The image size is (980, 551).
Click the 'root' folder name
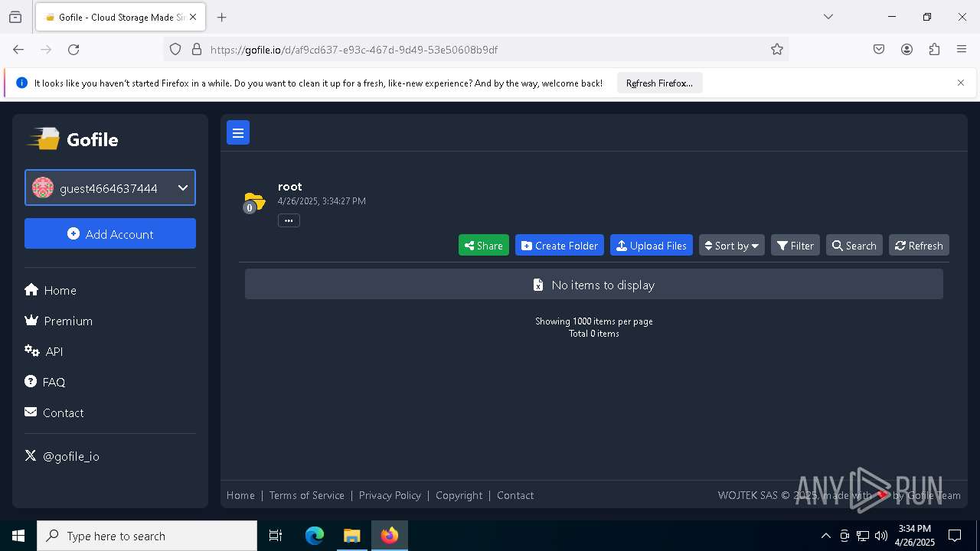pyautogui.click(x=290, y=187)
